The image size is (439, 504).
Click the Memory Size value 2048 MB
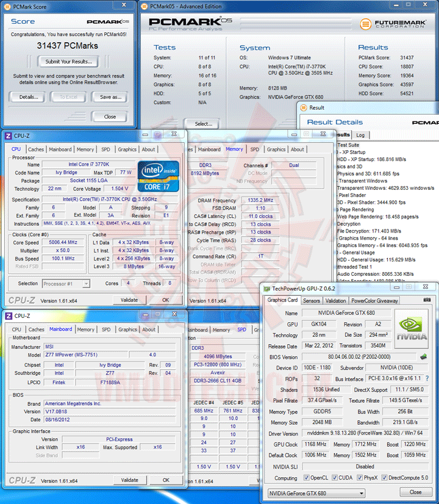(322, 422)
